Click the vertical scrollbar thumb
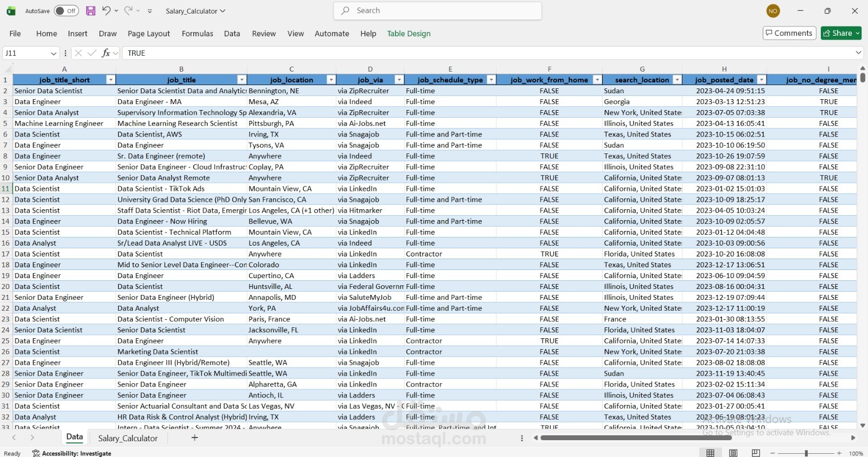868x457 pixels. (x=863, y=77)
